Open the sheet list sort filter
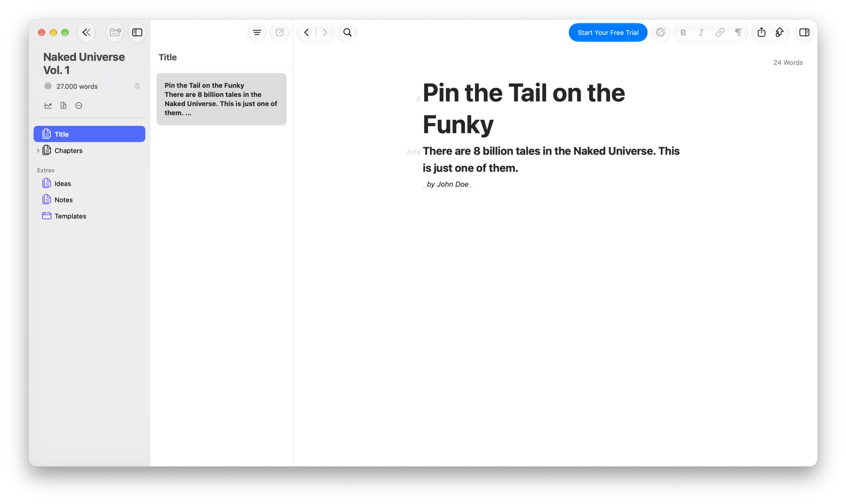 (257, 32)
